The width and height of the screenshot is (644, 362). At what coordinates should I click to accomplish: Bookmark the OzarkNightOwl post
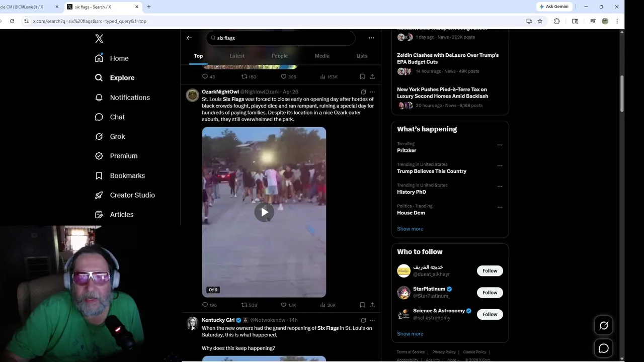coord(362,305)
